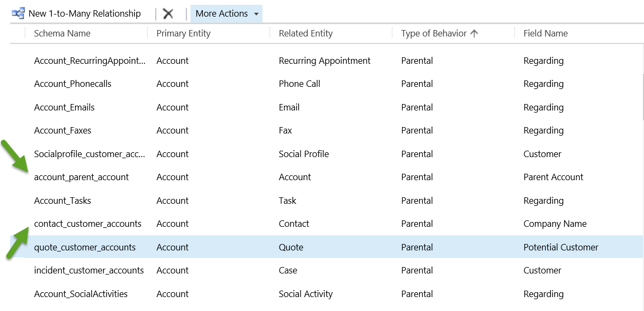Click the ascending sort arrow on Type of Behavior
Screen dimensions: 644x311
coord(474,33)
